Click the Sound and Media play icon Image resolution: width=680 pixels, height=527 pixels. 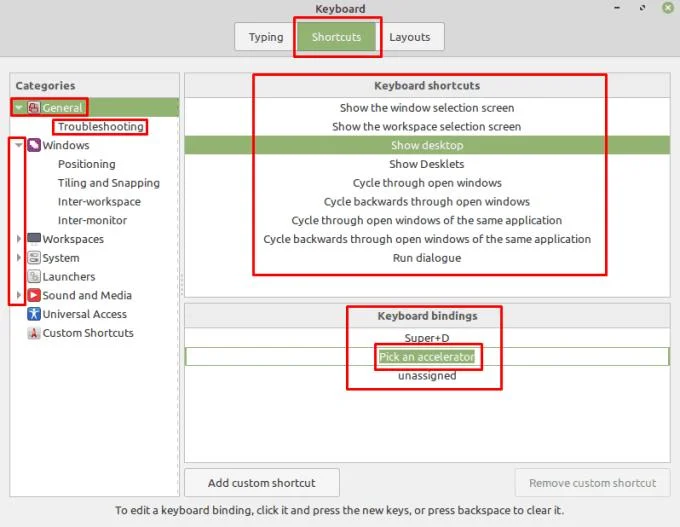coord(34,295)
